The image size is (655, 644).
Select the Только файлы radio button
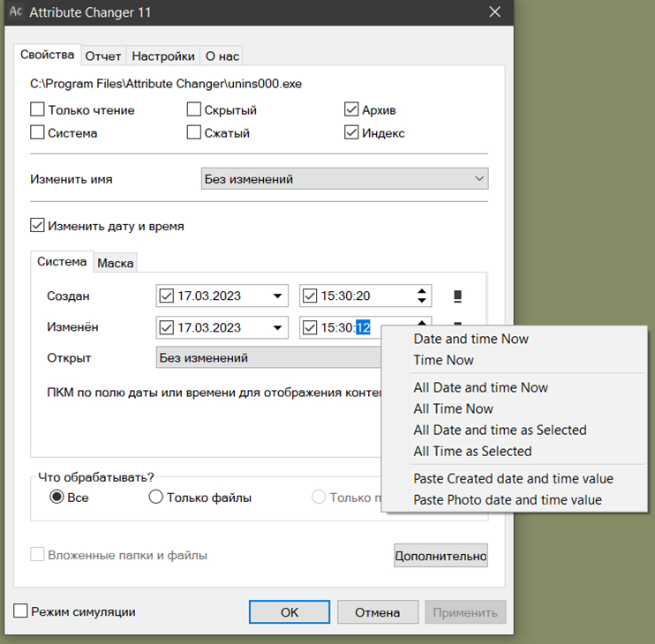click(x=155, y=498)
